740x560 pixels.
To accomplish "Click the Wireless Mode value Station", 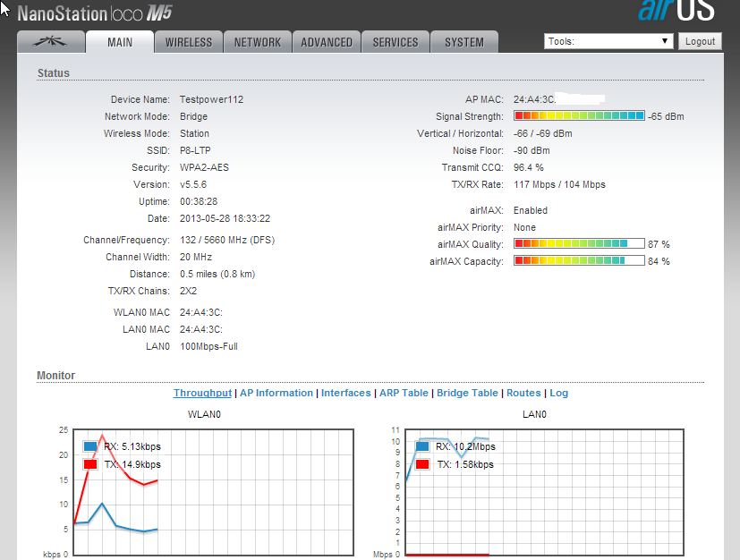I will 194,133.
